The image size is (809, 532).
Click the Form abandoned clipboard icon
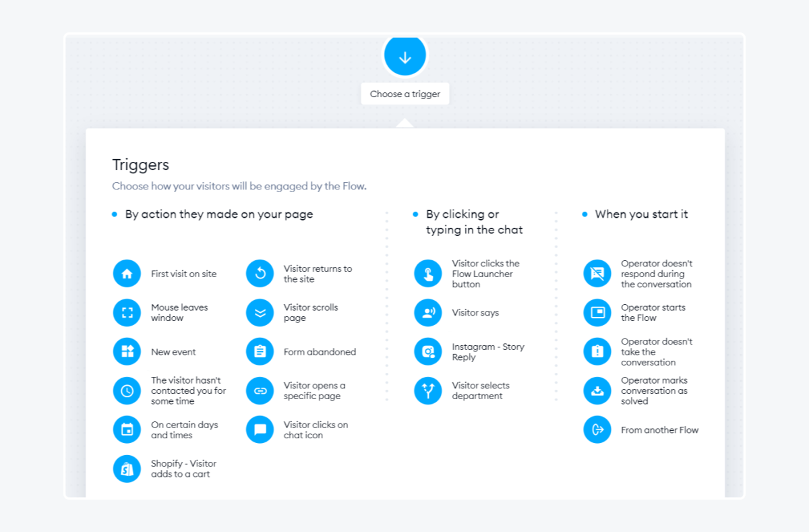[260, 351]
